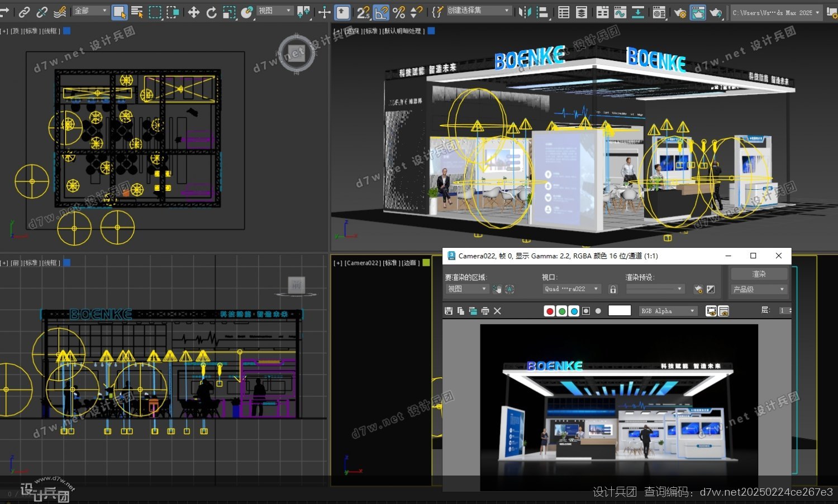
Task: Toggle the Percent Snap button
Action: 399,12
